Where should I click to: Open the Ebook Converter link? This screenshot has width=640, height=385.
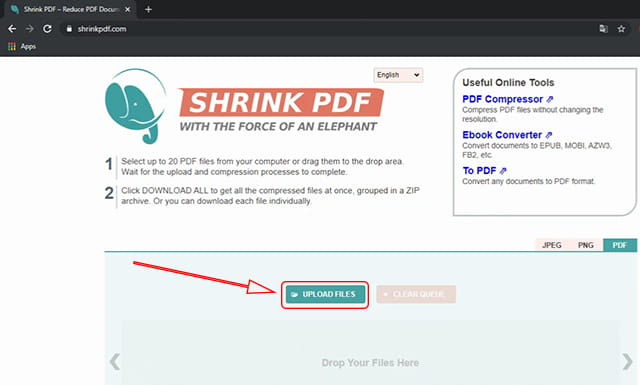pos(507,135)
